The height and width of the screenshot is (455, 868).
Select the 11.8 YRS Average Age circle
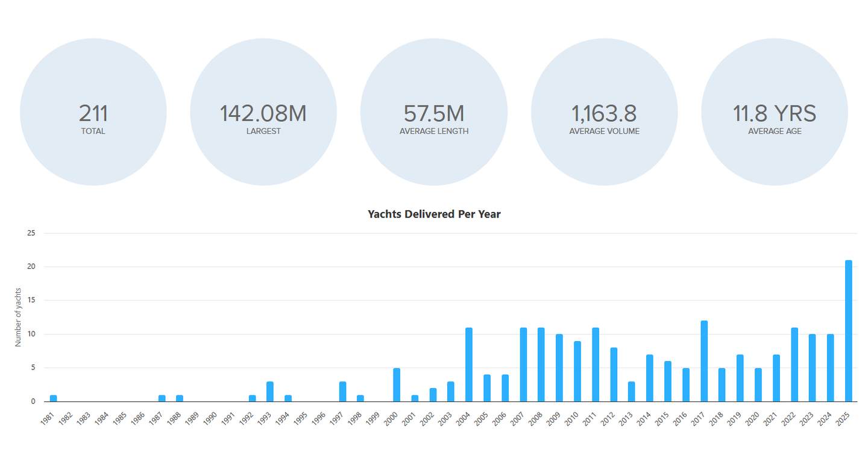775,113
